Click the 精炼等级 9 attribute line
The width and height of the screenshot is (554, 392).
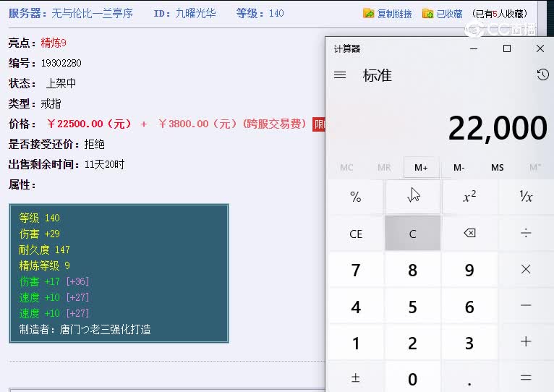click(x=45, y=265)
